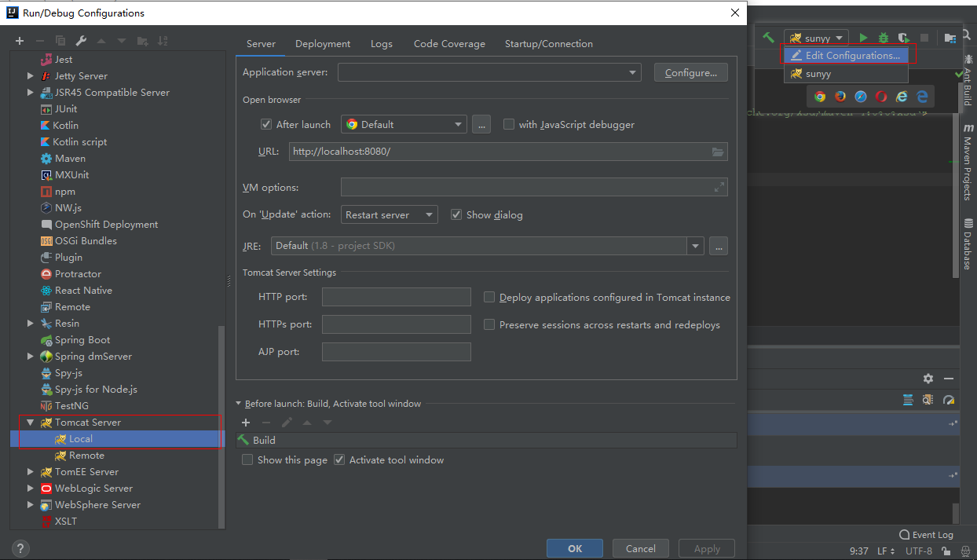Click the green Run arrow in toolbar
This screenshot has height=560, width=977.
click(863, 38)
